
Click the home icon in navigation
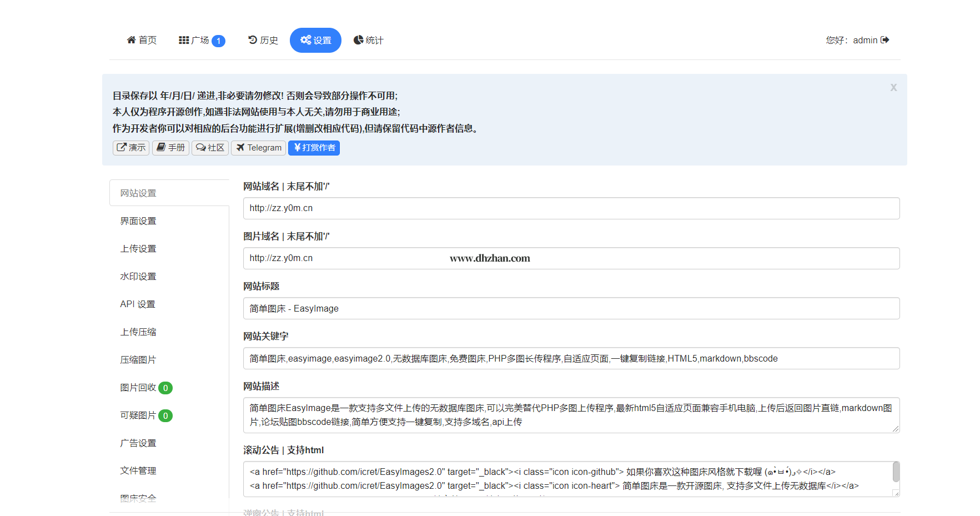click(x=132, y=40)
